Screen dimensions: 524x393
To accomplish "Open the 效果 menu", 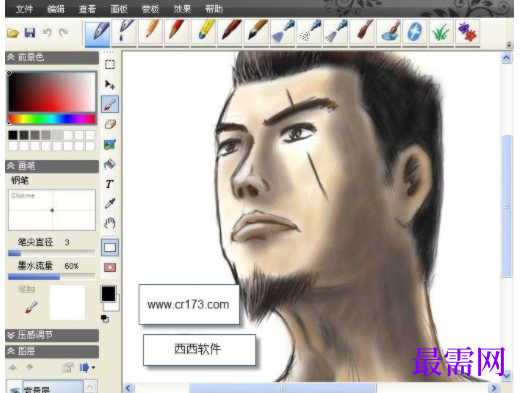I will click(x=182, y=9).
